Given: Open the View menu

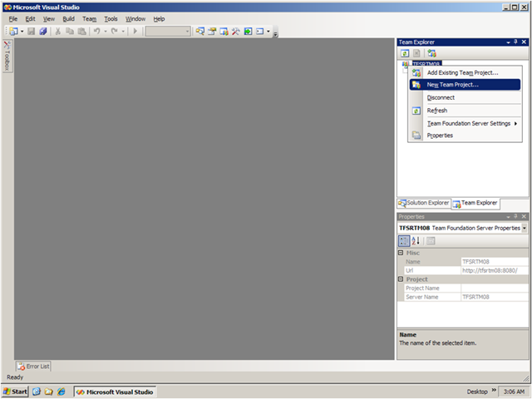Looking at the screenshot, I should (49, 19).
